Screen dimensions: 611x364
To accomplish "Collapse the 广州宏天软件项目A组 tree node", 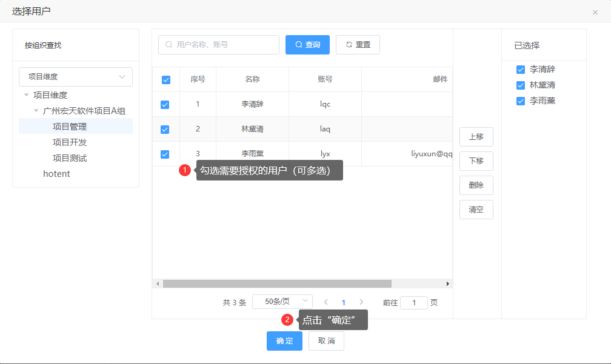I will click(36, 111).
